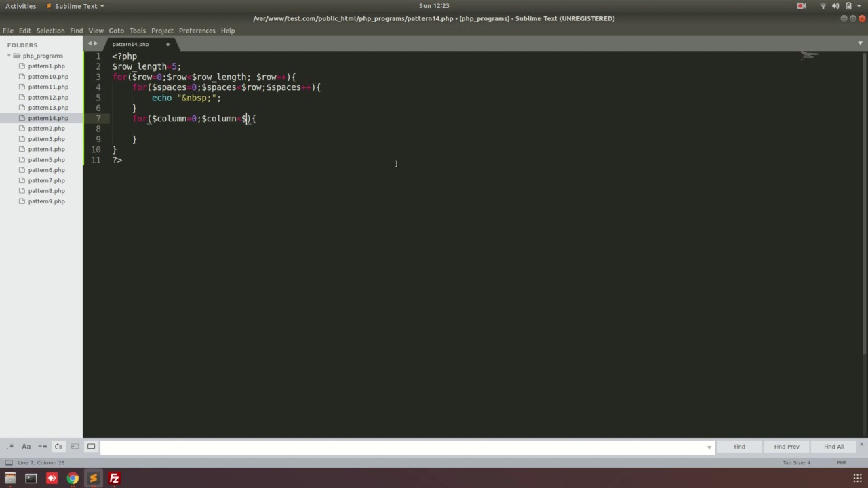Open the Sublime Text app menu
The image size is (868, 488).
[75, 6]
